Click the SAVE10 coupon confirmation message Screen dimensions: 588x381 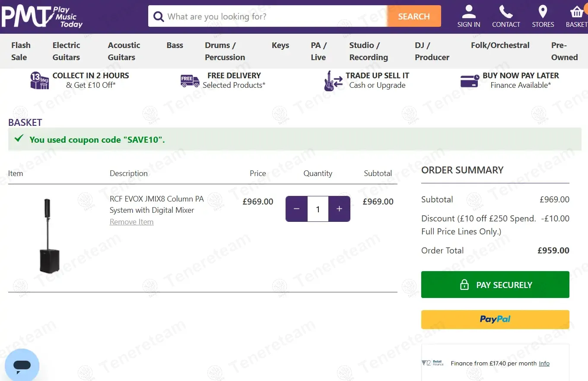(97, 140)
